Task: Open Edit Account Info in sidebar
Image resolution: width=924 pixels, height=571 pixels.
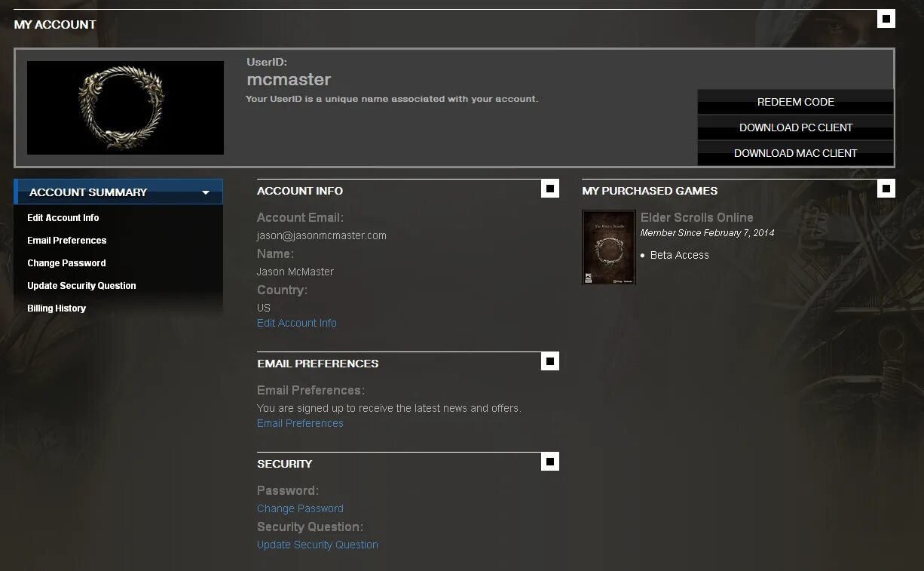Action: tap(63, 218)
